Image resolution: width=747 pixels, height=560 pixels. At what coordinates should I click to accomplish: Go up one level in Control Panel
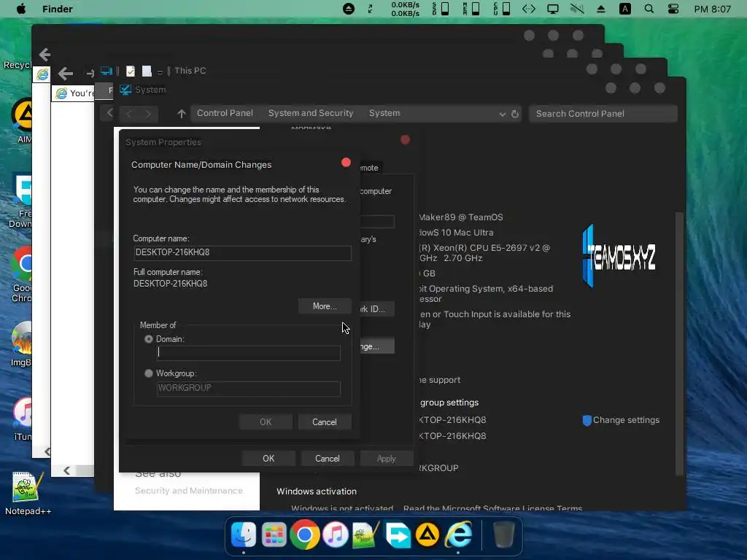182,114
